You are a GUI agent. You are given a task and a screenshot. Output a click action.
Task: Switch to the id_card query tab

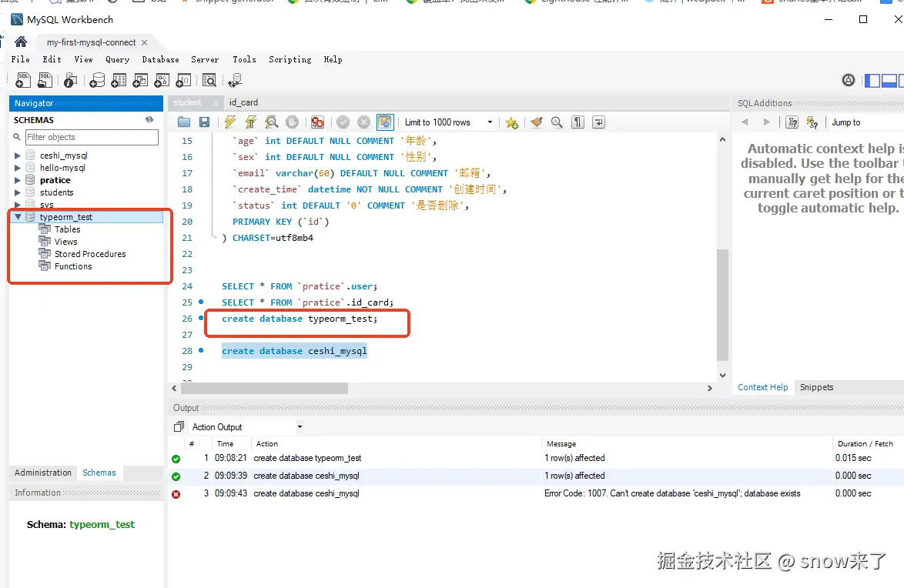243,102
